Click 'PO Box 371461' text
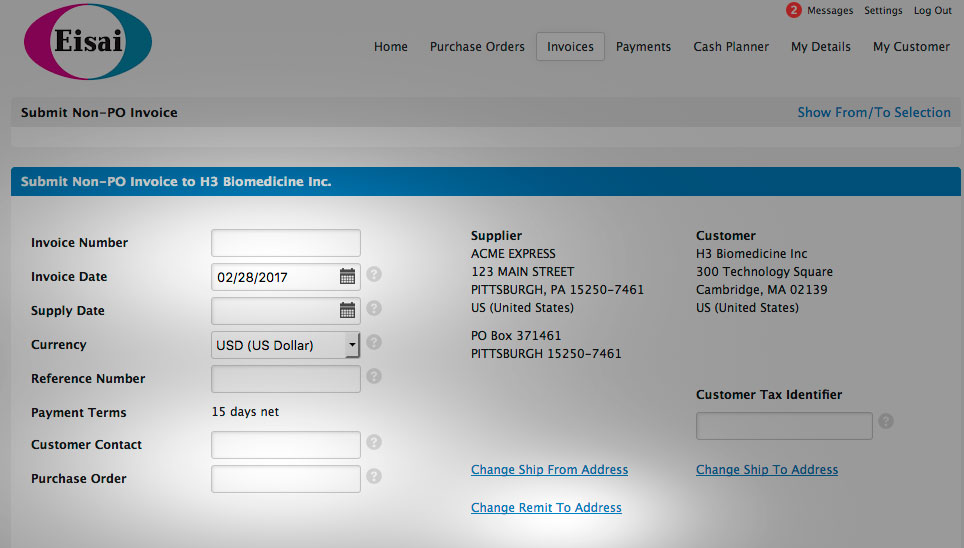Screen dimensions: 964x548 tap(516, 336)
